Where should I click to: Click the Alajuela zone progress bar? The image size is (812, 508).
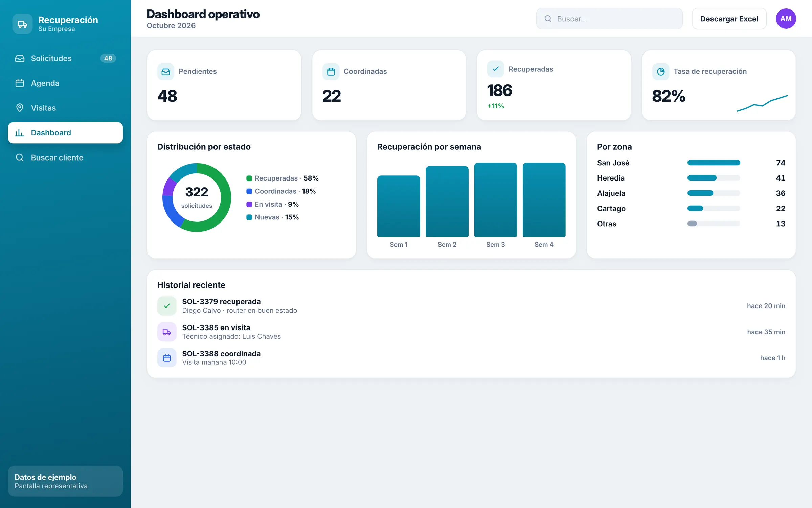tap(714, 193)
